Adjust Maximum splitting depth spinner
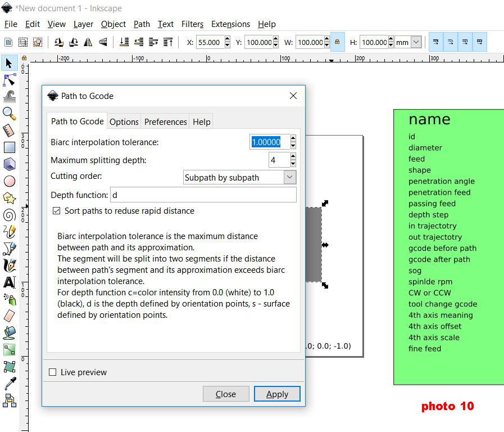The width and height of the screenshot is (504, 432). click(x=293, y=160)
